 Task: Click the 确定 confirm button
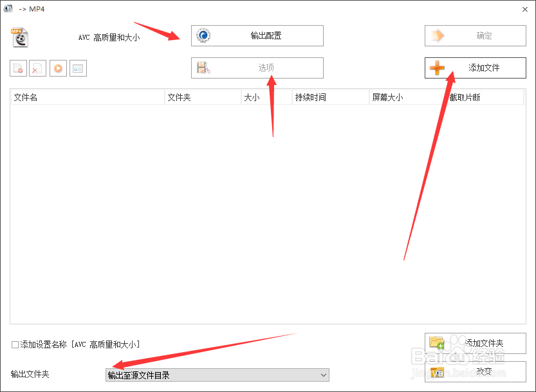[x=475, y=35]
